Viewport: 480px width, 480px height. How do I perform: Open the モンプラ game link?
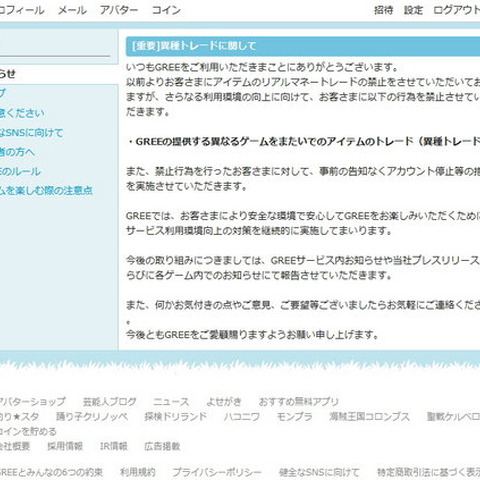tap(294, 417)
